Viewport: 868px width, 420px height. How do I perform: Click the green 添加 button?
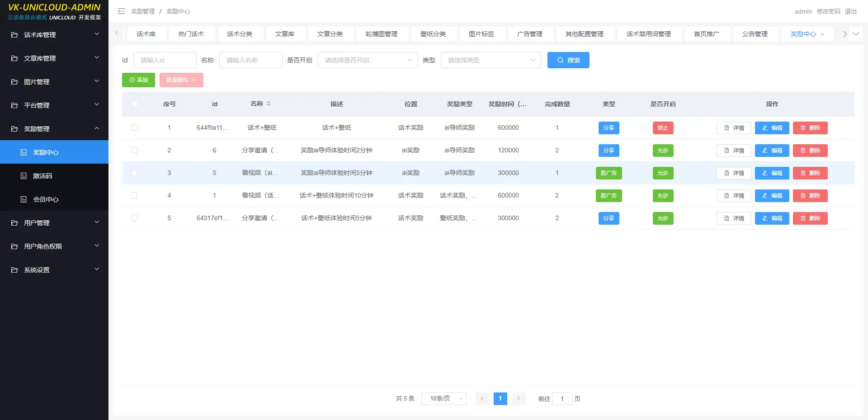point(138,80)
